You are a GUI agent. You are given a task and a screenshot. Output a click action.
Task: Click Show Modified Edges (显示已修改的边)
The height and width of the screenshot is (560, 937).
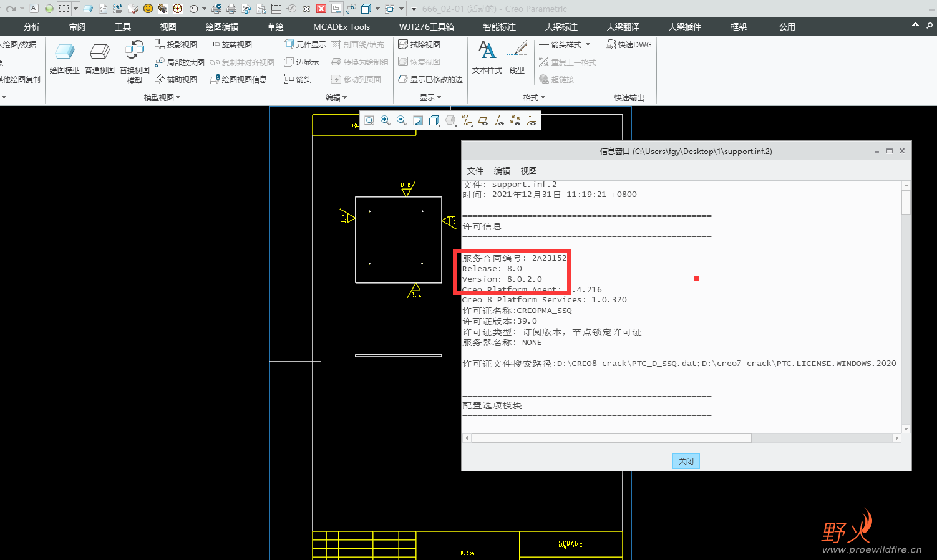[430, 79]
